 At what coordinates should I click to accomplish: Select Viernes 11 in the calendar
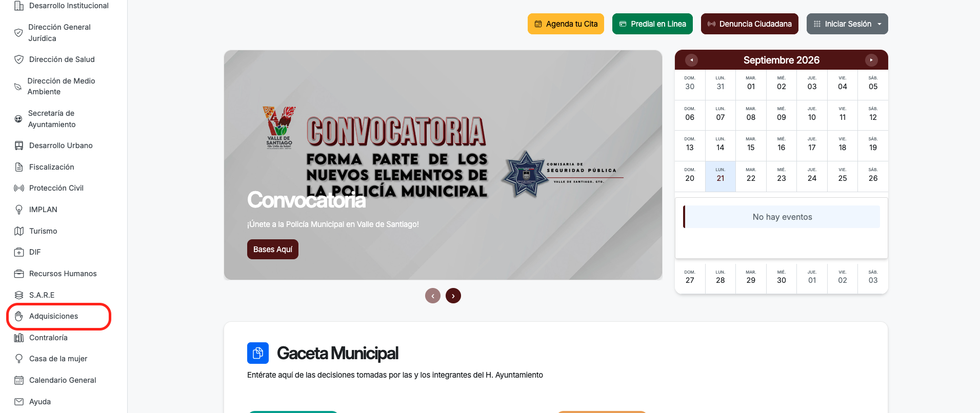[x=843, y=115]
